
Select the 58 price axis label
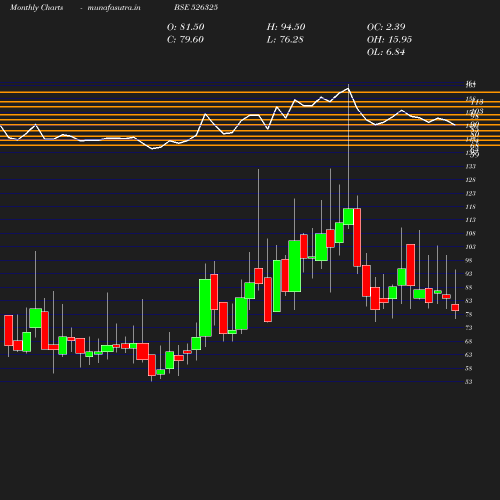pyautogui.click(x=469, y=369)
